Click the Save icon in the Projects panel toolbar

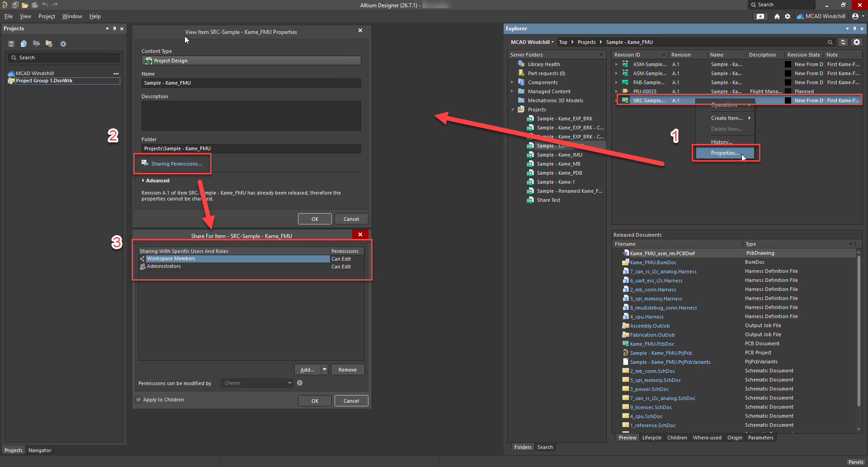11,44
